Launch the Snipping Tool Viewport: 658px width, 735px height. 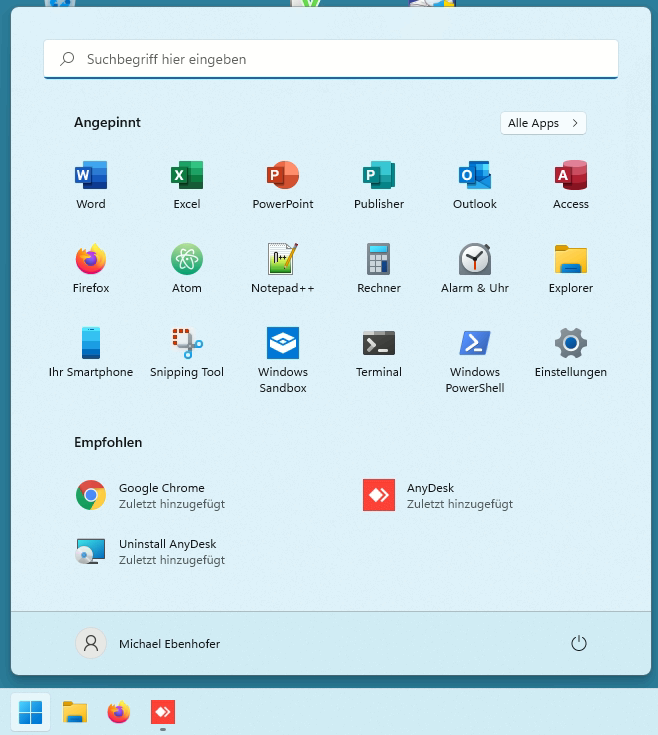coord(187,352)
